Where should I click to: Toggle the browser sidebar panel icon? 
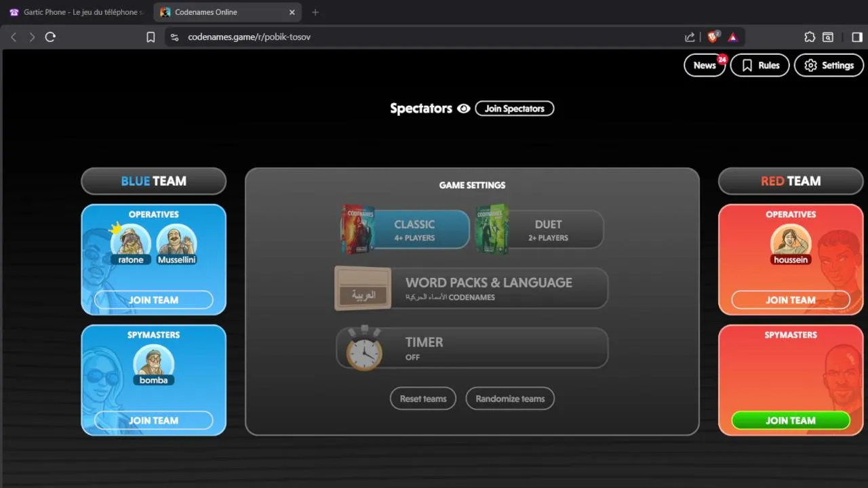tap(857, 37)
